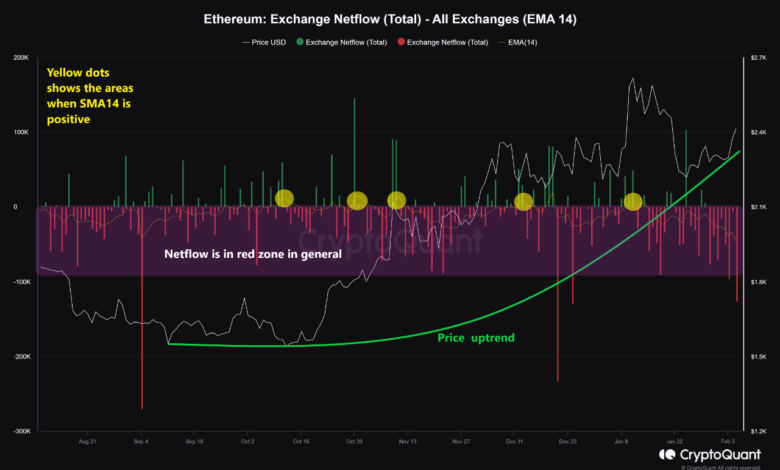The width and height of the screenshot is (780, 470).
Task: Click the -300K label on left axis
Action: (18, 432)
